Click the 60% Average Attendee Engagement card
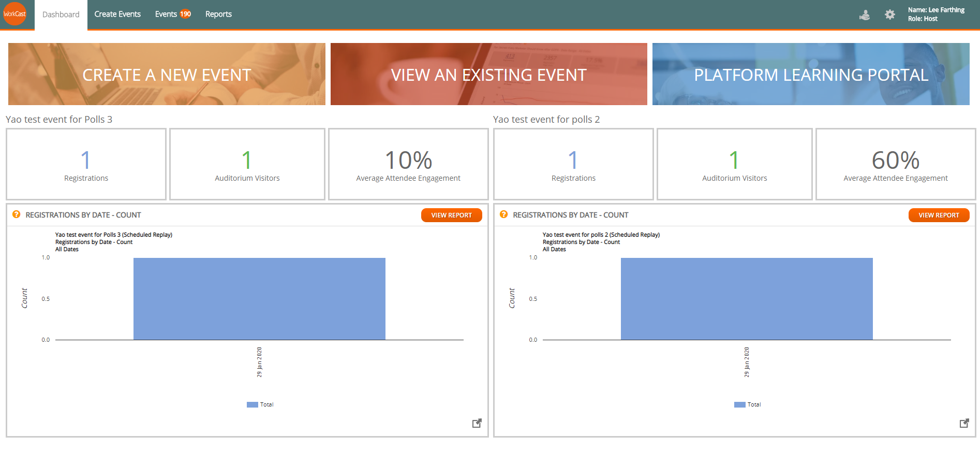The width and height of the screenshot is (980, 464). (x=896, y=164)
